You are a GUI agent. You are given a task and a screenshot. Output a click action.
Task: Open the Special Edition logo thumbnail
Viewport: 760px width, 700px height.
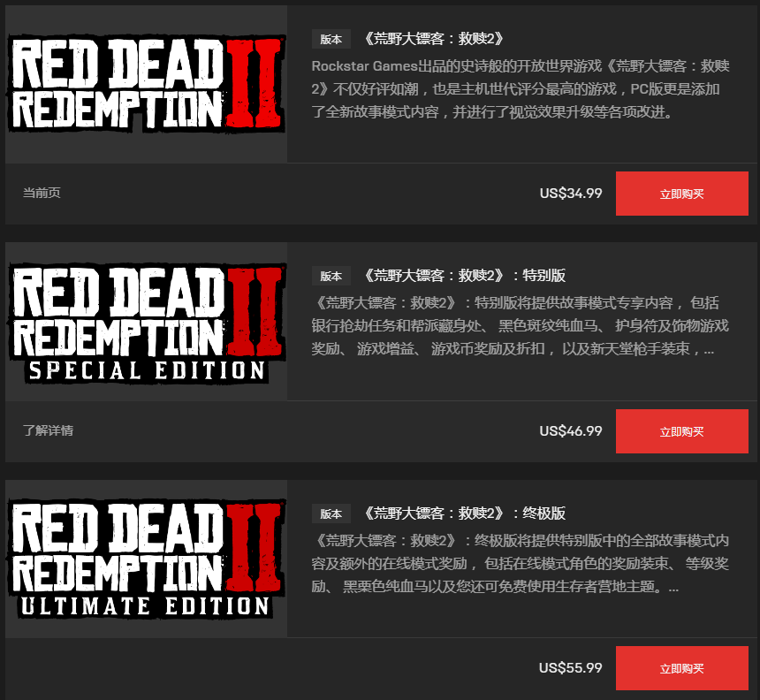pos(147,322)
